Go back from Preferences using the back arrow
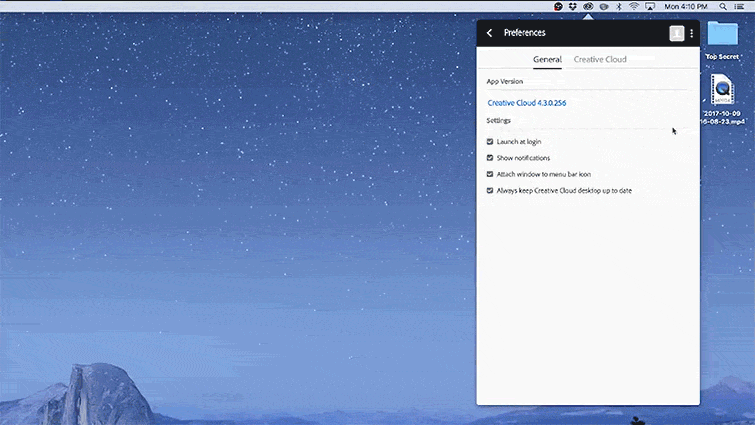The width and height of the screenshot is (755, 425). pos(490,33)
